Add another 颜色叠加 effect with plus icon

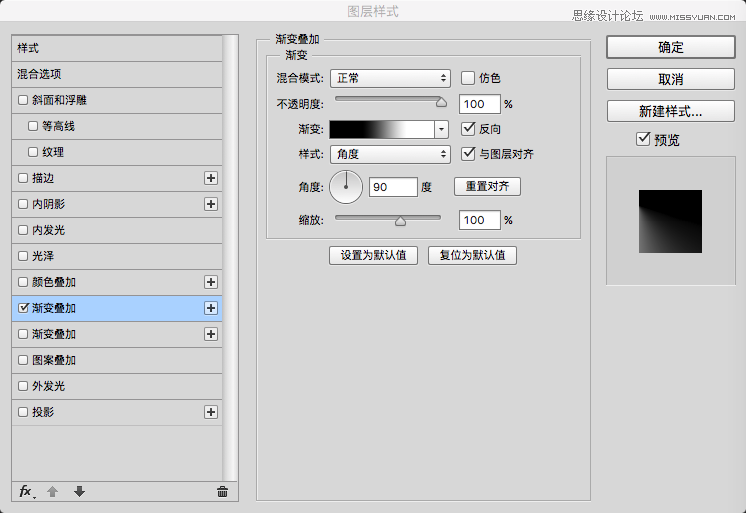pos(211,282)
